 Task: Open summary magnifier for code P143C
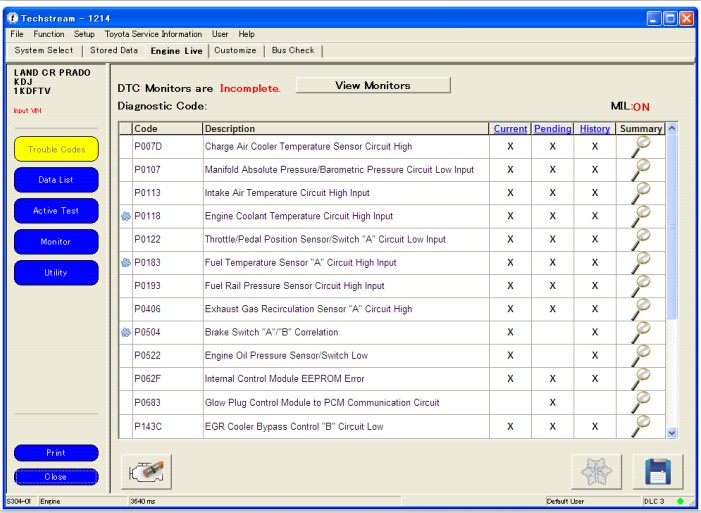[641, 426]
